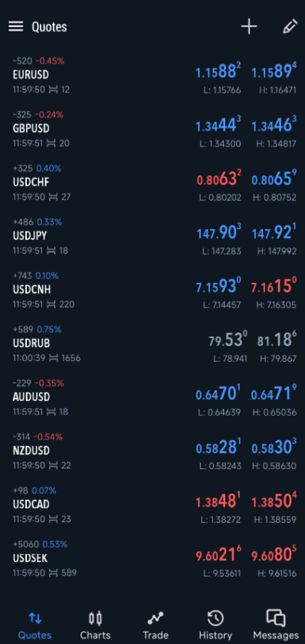
Task: Tap the USDRUB spread icon
Action: click(x=53, y=358)
